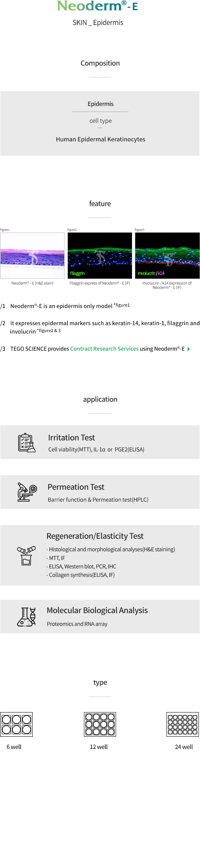Screen dimensions: 200x868
Task: Click the Permeation Test microscope icon
Action: click(27, 492)
